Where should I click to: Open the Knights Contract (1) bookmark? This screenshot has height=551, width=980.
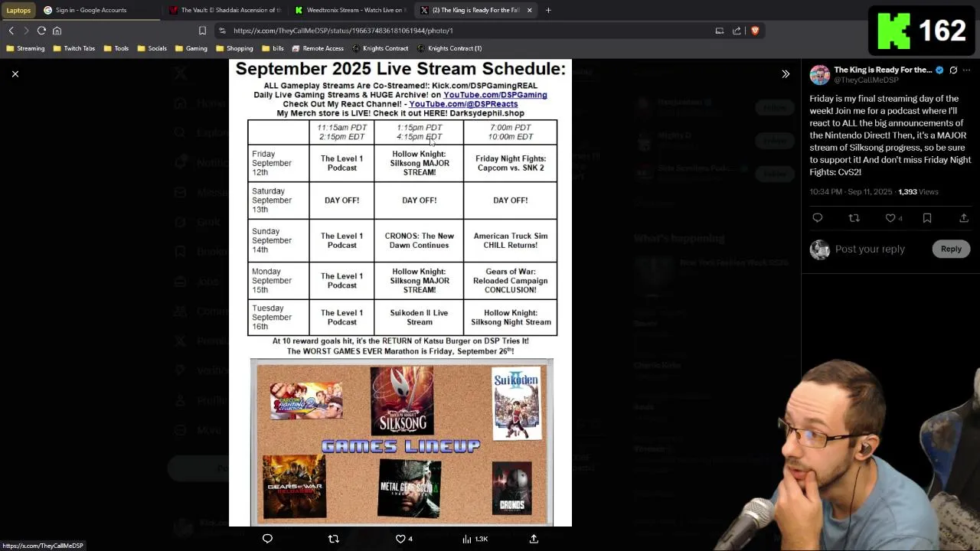[x=449, y=48]
